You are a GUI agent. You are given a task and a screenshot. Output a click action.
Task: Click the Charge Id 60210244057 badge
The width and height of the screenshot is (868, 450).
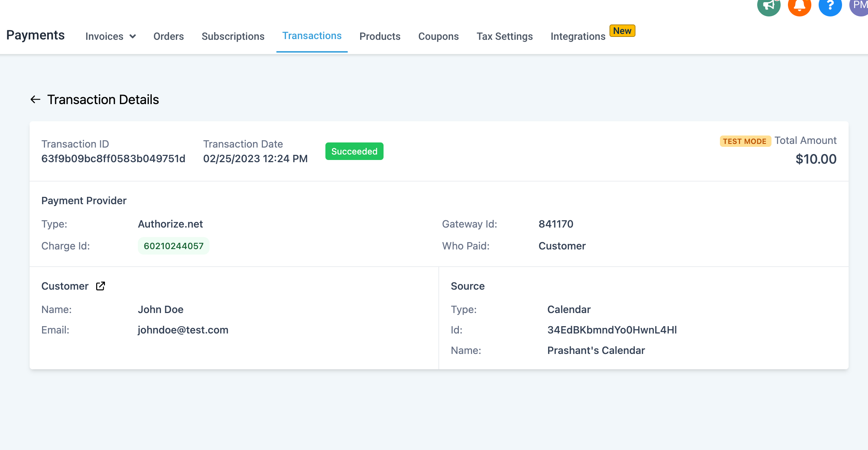click(173, 246)
